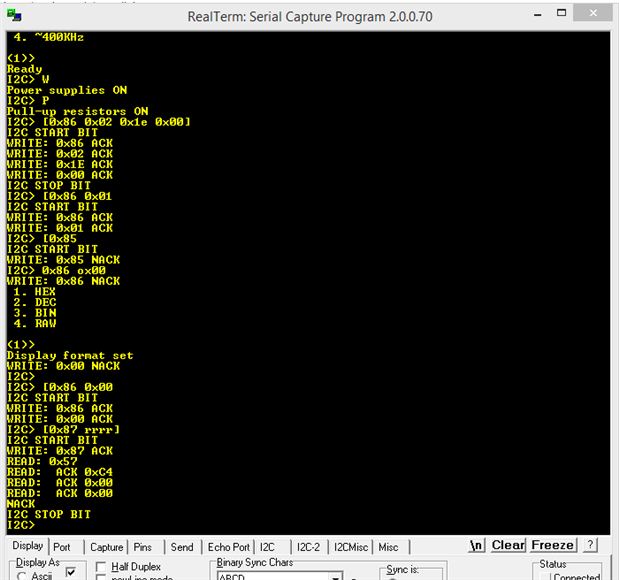619x580 pixels.
Task: Select the Ascii display radio button
Action: [22, 576]
